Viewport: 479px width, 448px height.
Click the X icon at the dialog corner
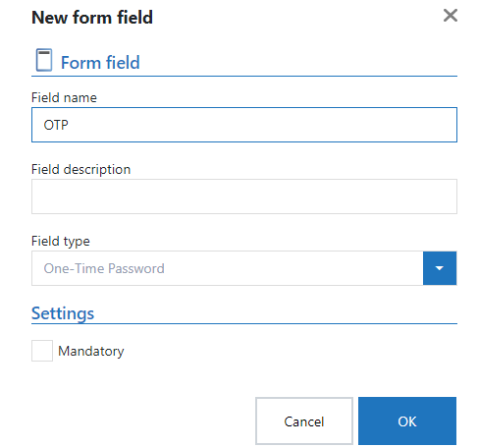tap(450, 16)
